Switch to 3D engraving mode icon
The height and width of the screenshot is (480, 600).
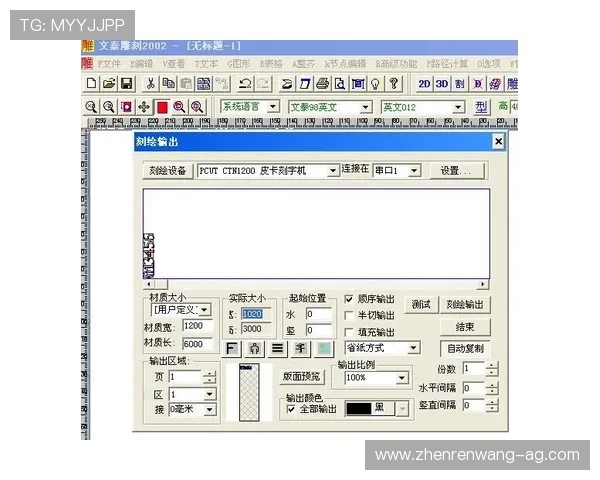[442, 84]
